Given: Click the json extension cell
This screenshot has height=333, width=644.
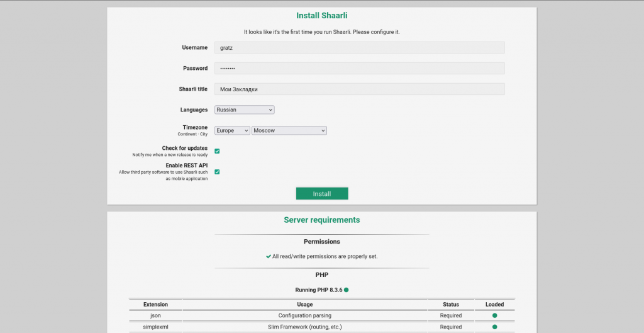Looking at the screenshot, I should click(156, 316).
